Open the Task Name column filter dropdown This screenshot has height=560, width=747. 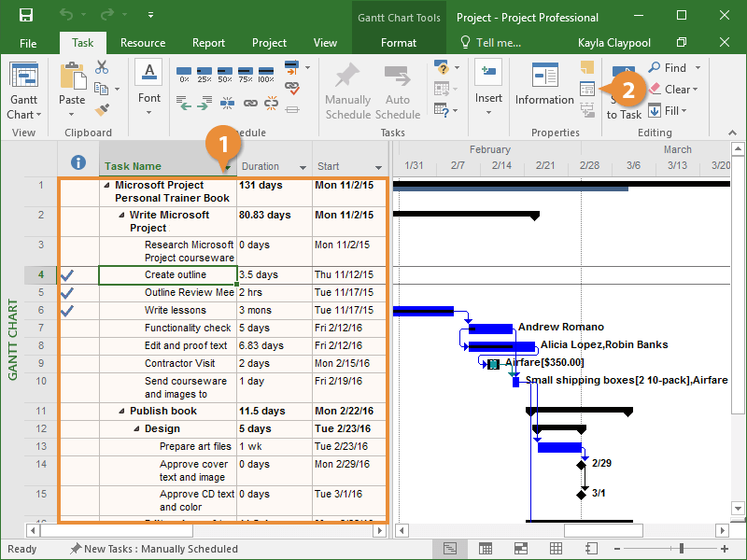227,168
